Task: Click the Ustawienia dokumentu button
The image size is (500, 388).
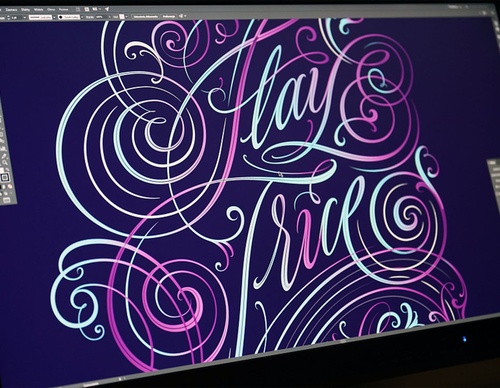Action: point(146,17)
